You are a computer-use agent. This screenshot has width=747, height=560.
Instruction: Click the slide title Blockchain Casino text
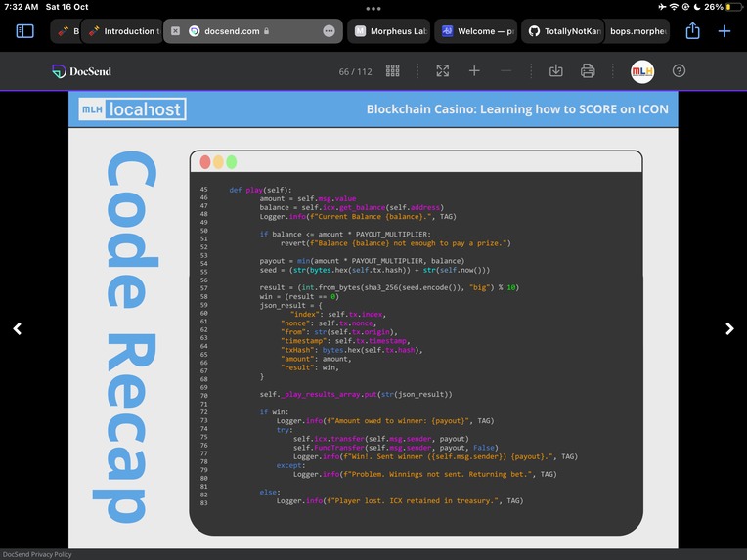pyautogui.click(x=517, y=109)
